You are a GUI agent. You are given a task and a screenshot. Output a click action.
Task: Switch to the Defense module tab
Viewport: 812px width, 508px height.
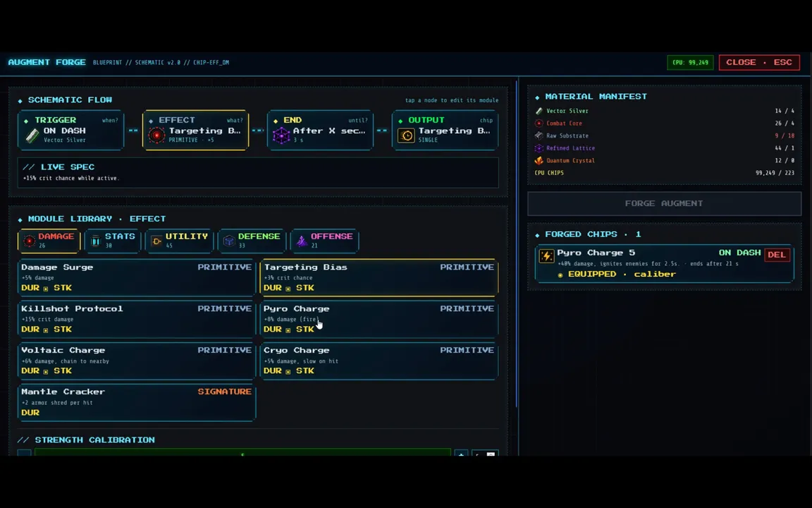(252, 241)
